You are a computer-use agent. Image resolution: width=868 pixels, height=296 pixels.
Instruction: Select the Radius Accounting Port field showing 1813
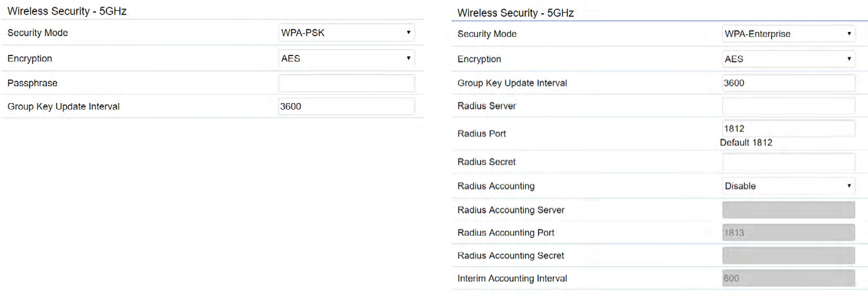click(788, 233)
